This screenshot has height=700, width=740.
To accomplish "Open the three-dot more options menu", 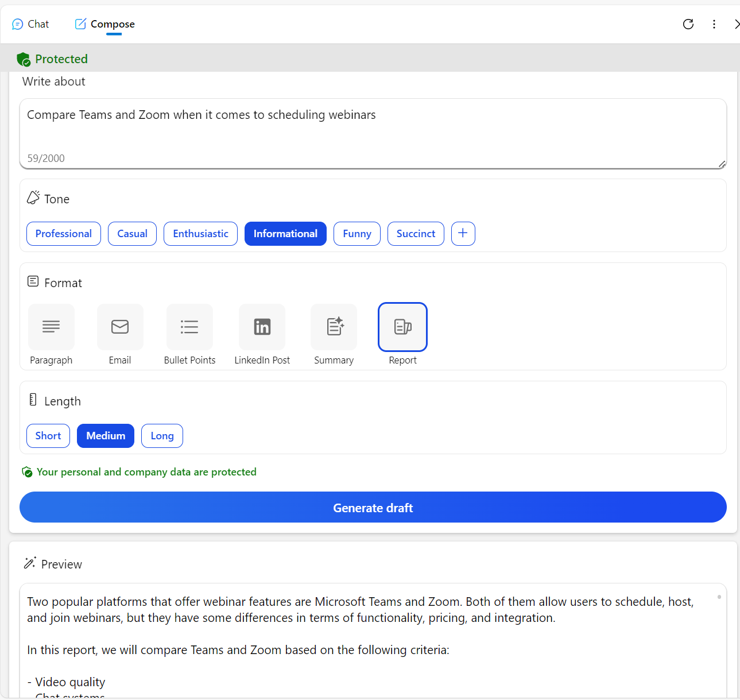I will click(714, 24).
